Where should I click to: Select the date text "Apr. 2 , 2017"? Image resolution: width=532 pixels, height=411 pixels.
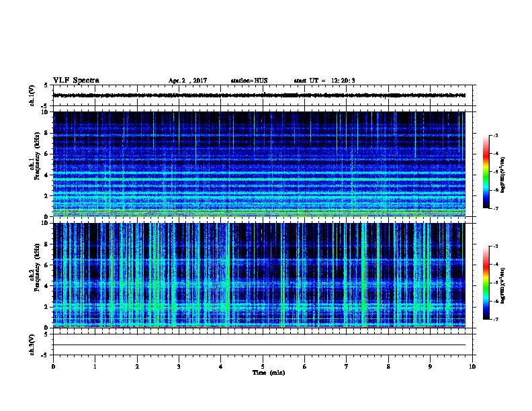click(187, 81)
